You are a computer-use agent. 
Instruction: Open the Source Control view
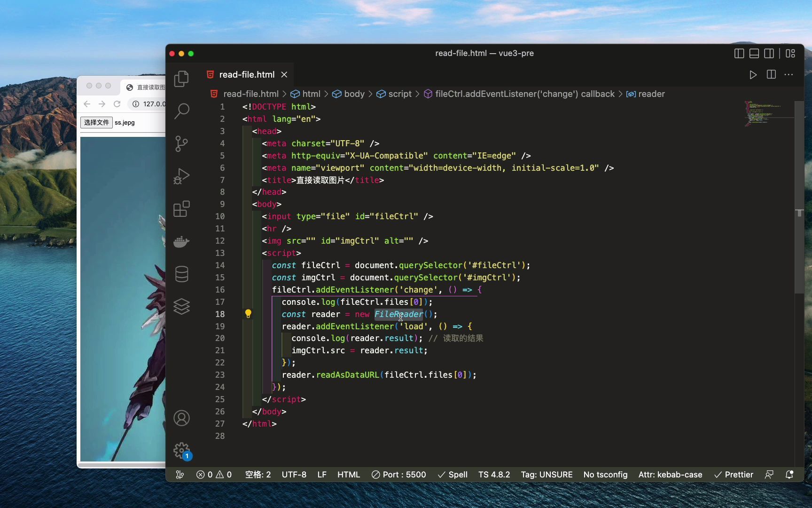[181, 143]
